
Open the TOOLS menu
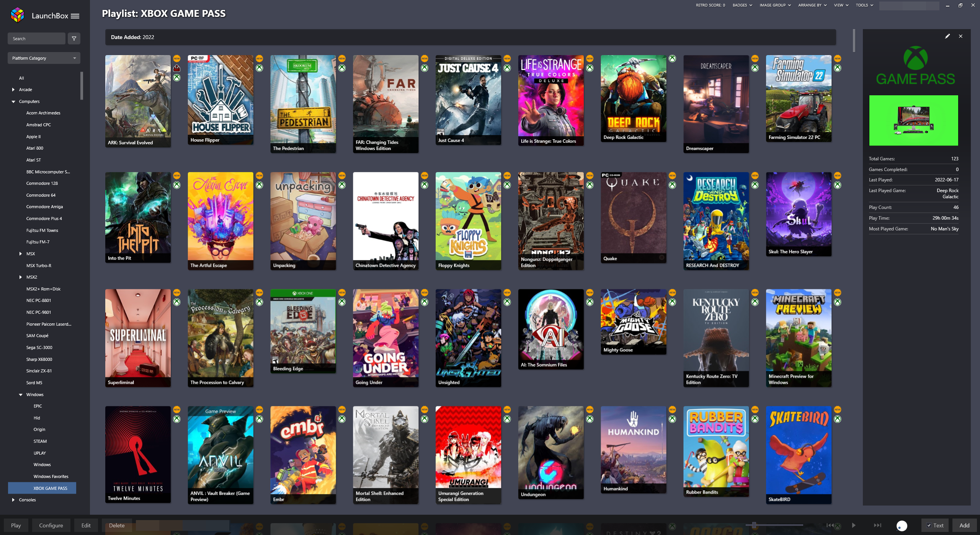tap(864, 5)
